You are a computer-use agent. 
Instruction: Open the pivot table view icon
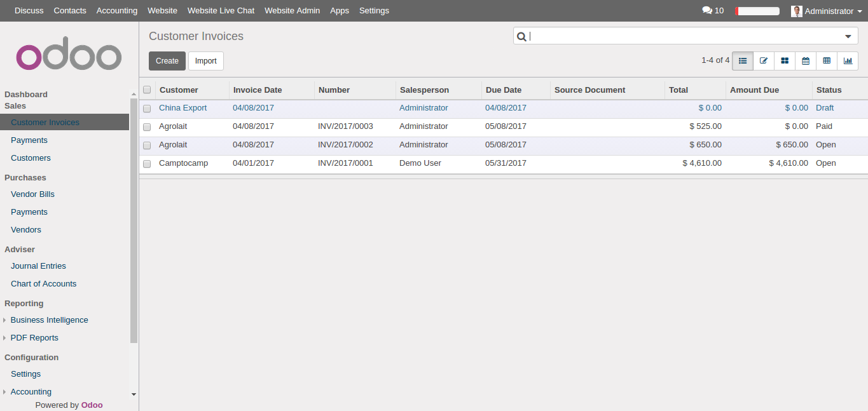826,60
